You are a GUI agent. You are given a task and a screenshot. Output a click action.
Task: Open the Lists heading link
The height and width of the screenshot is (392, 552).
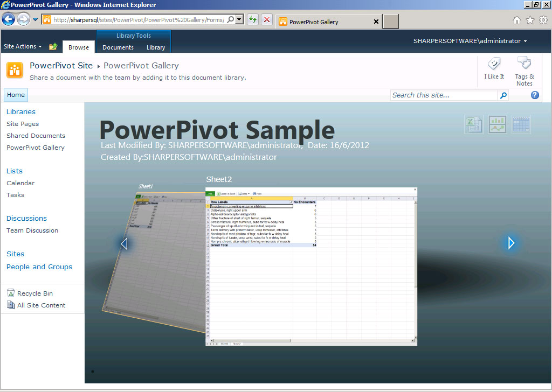pyautogui.click(x=15, y=171)
